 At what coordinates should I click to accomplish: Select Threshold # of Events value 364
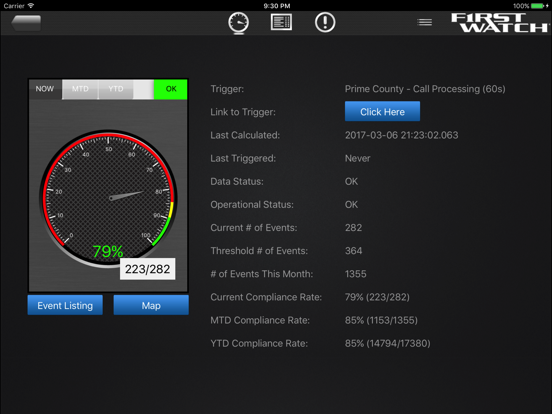(353, 251)
